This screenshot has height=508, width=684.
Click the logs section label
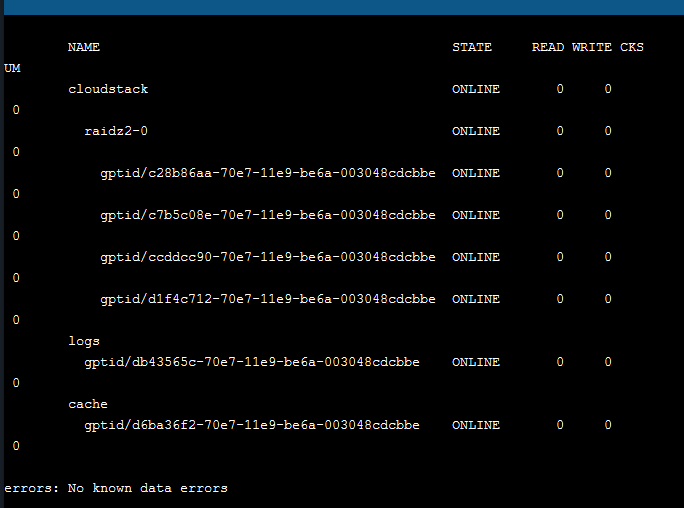(x=84, y=341)
